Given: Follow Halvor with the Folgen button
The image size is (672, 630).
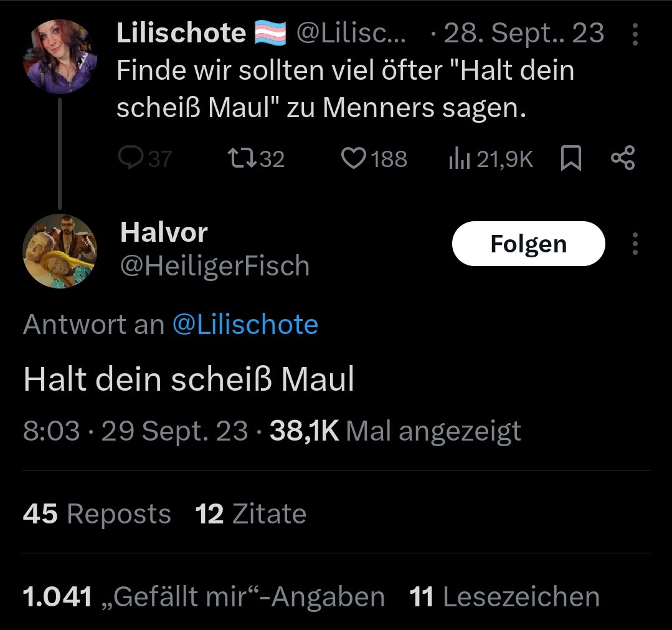Looking at the screenshot, I should [528, 244].
